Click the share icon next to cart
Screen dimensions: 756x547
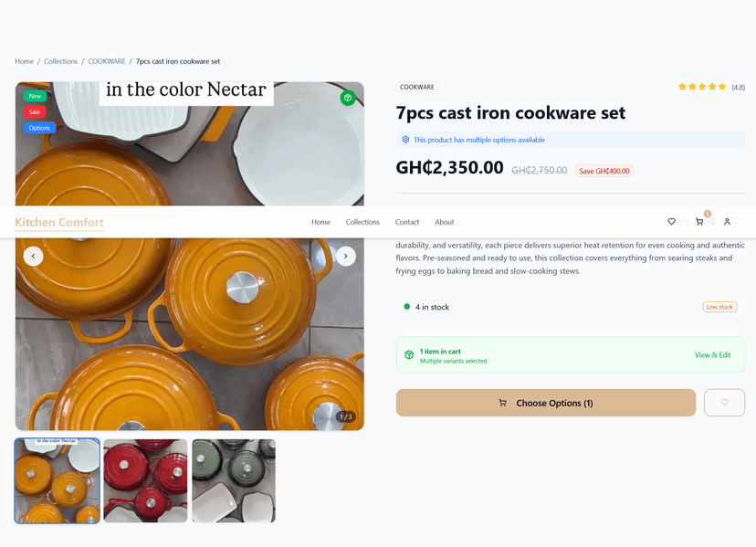(710, 221)
